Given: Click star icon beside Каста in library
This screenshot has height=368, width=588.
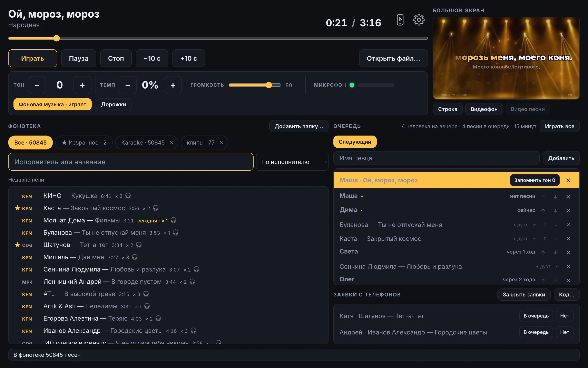Looking at the screenshot, I should tap(17, 208).
